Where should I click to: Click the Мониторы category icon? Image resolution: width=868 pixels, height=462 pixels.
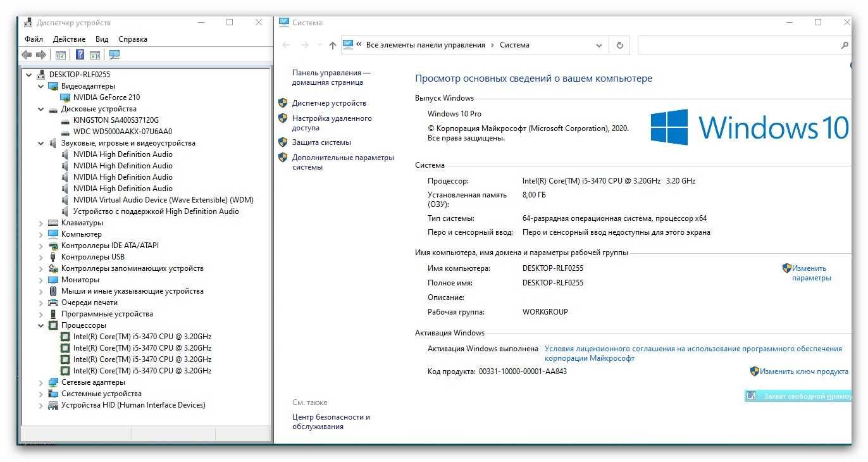click(53, 280)
